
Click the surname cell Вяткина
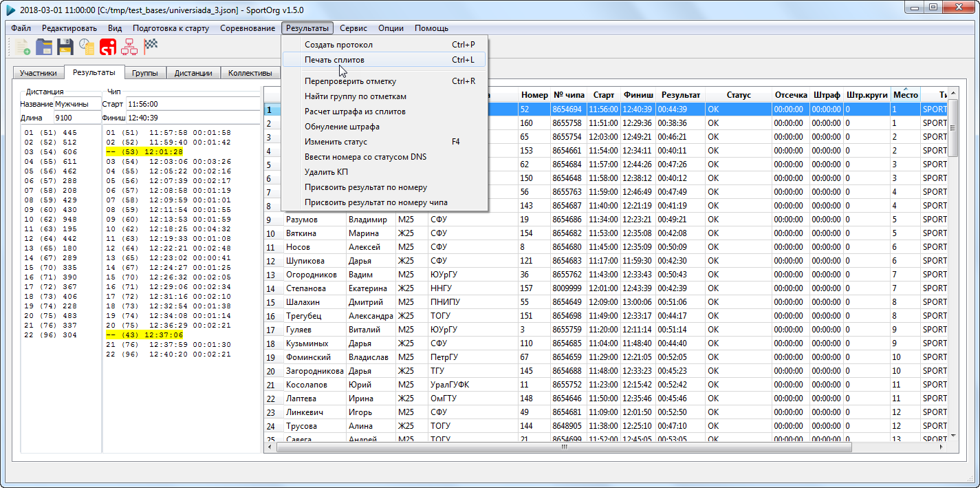coord(314,233)
